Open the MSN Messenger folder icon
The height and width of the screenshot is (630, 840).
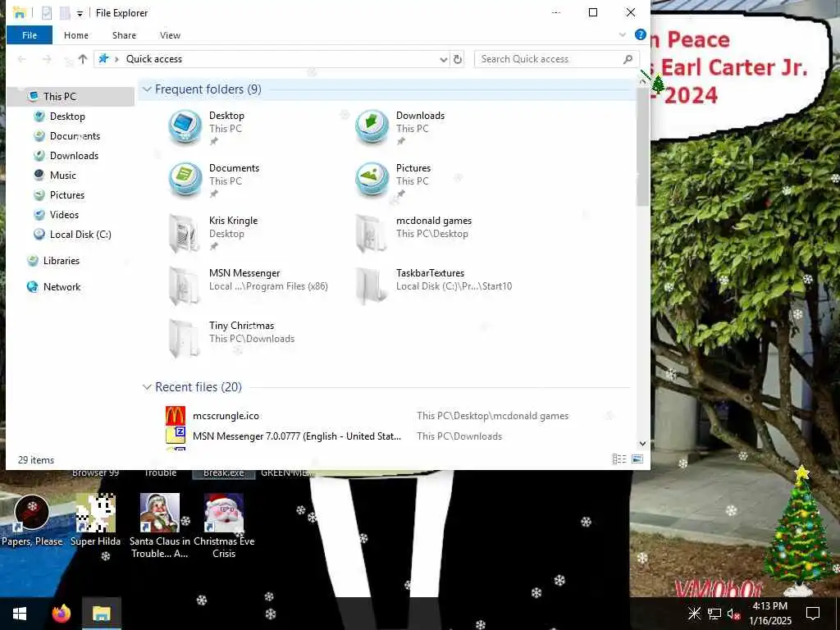coord(185,285)
